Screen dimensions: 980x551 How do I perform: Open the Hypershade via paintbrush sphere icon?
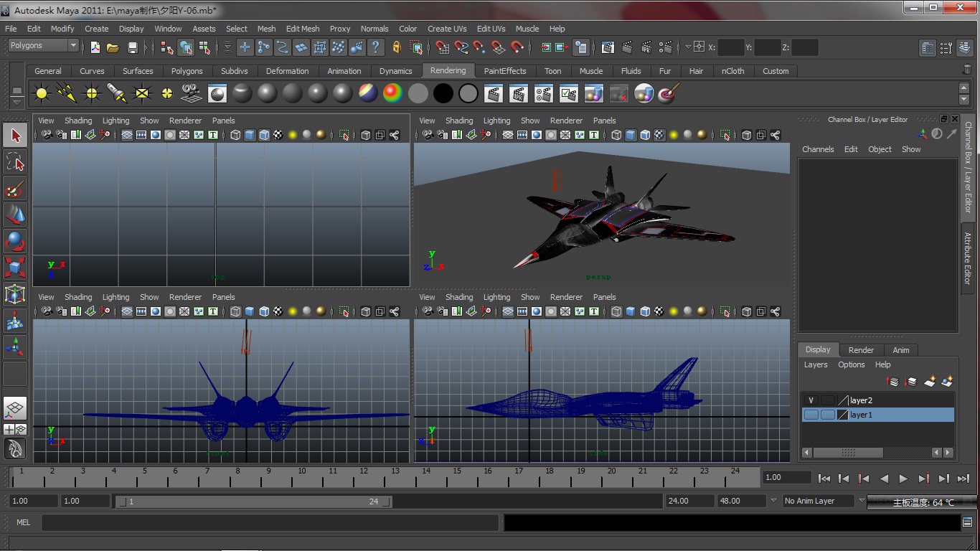click(668, 93)
